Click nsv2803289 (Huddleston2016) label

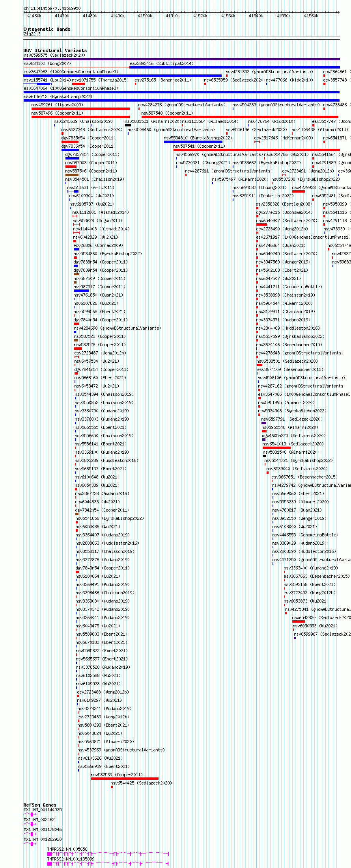(x=106, y=460)
